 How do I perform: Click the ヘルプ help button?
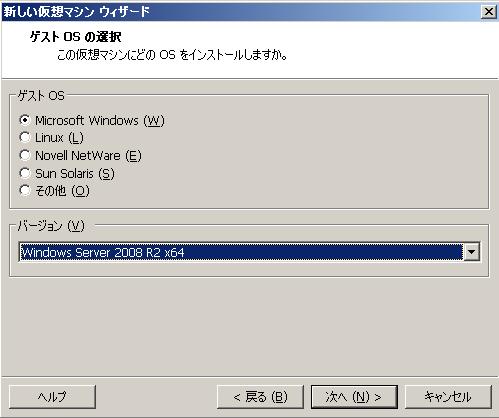52,397
